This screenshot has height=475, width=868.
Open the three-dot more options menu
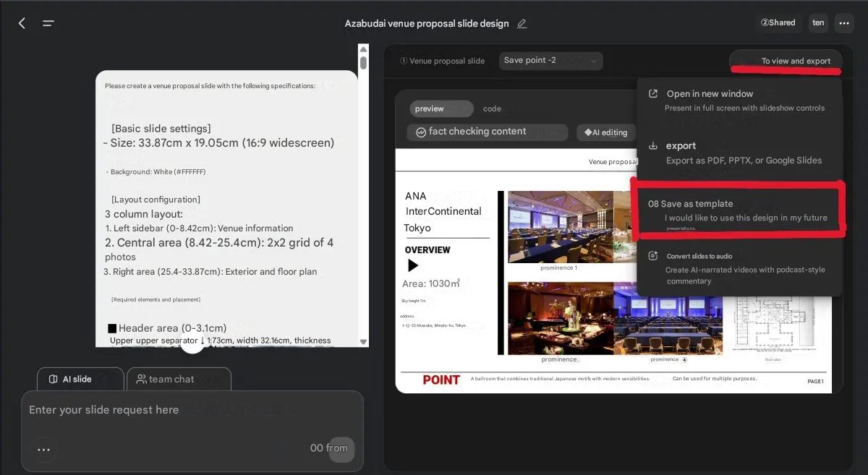pos(843,23)
